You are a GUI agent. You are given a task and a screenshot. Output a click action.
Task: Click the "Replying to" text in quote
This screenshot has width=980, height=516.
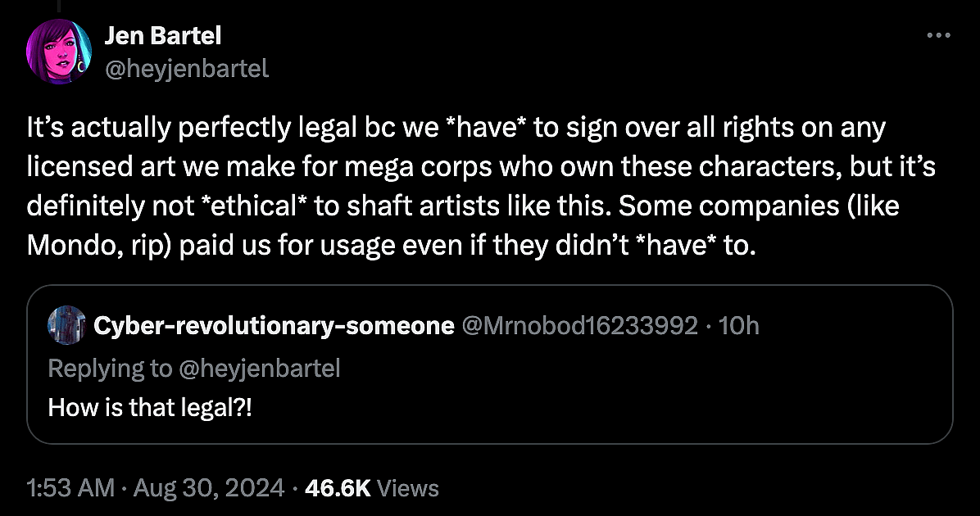[x=110, y=369]
